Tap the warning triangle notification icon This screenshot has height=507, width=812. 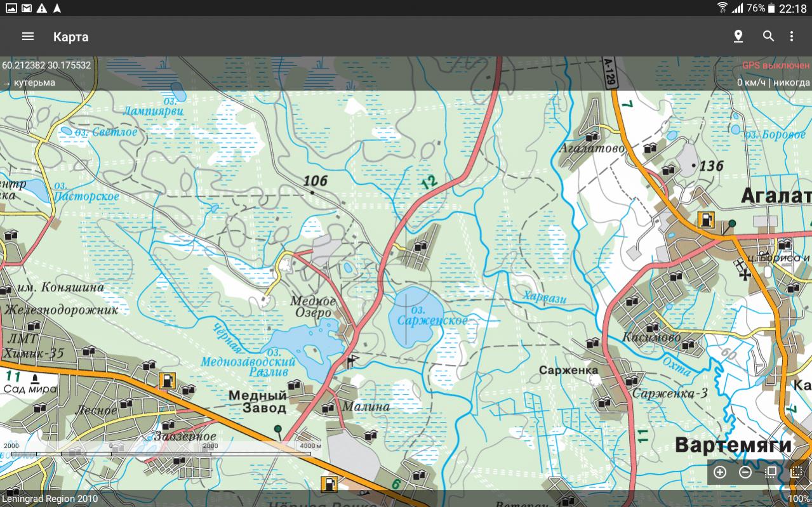(x=42, y=8)
